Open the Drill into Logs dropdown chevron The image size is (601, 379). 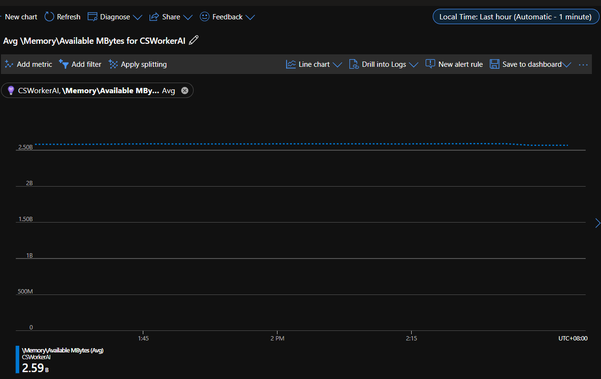[413, 65]
